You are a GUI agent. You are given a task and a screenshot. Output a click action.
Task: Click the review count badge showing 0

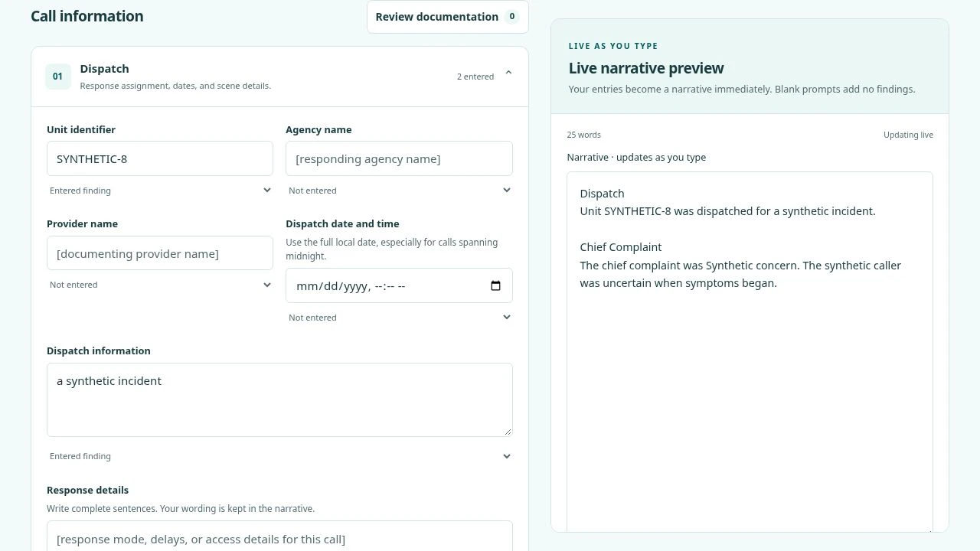512,16
